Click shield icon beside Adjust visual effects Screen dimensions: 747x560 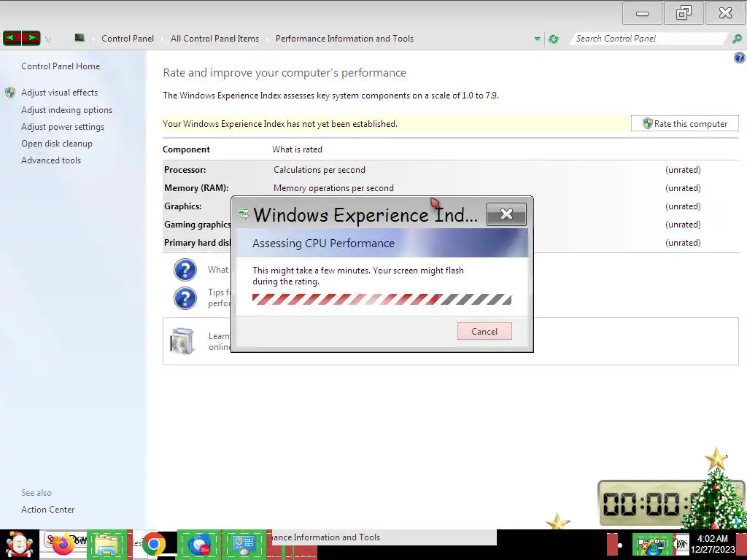(x=10, y=93)
